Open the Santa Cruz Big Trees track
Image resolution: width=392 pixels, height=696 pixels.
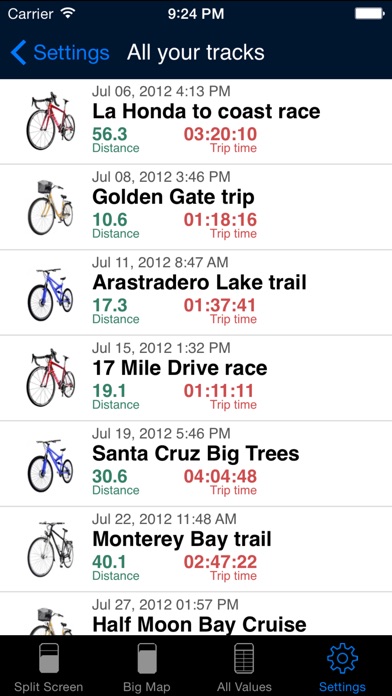click(x=196, y=463)
